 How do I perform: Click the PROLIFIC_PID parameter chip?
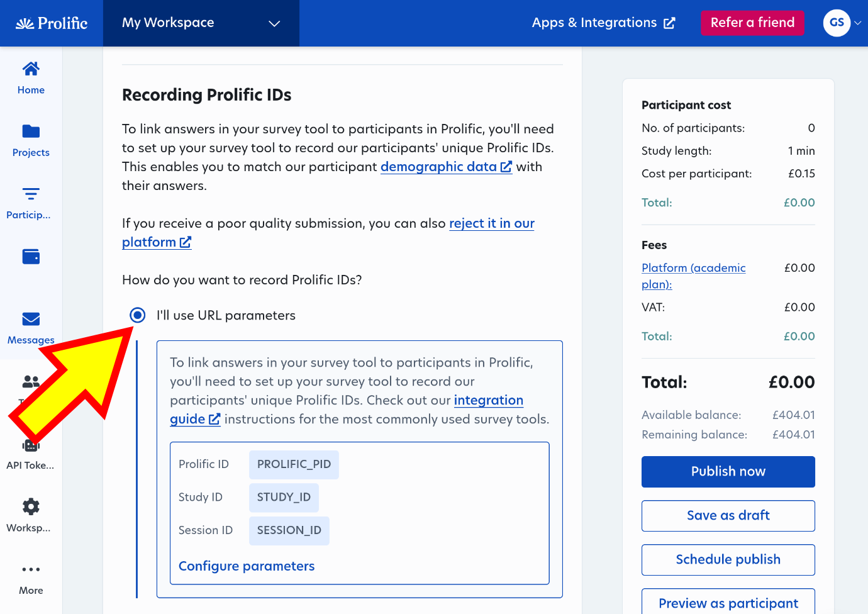294,464
